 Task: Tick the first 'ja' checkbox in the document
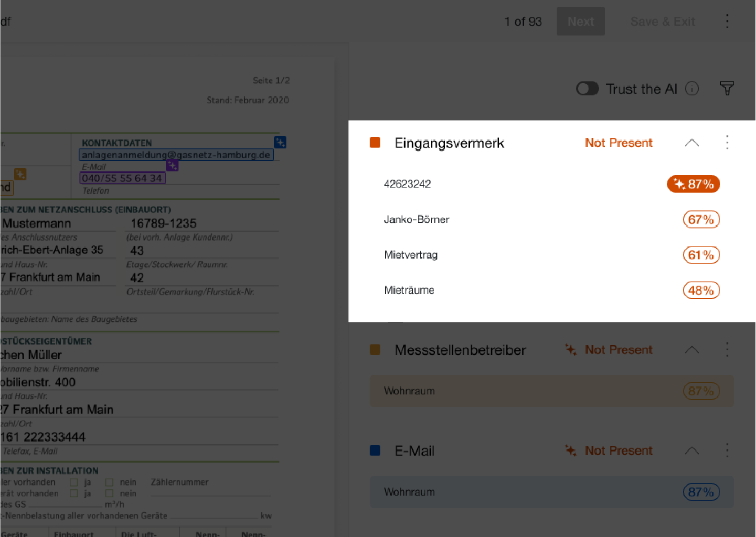73,482
